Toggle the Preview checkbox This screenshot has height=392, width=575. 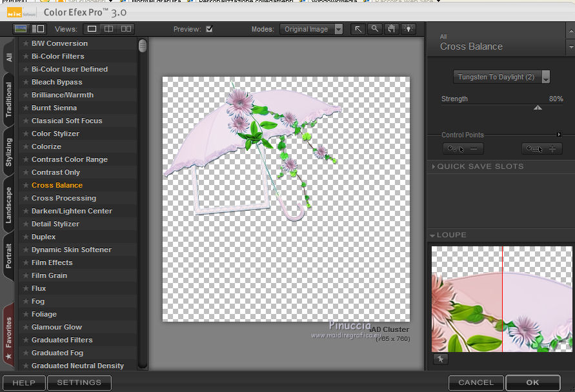[209, 29]
